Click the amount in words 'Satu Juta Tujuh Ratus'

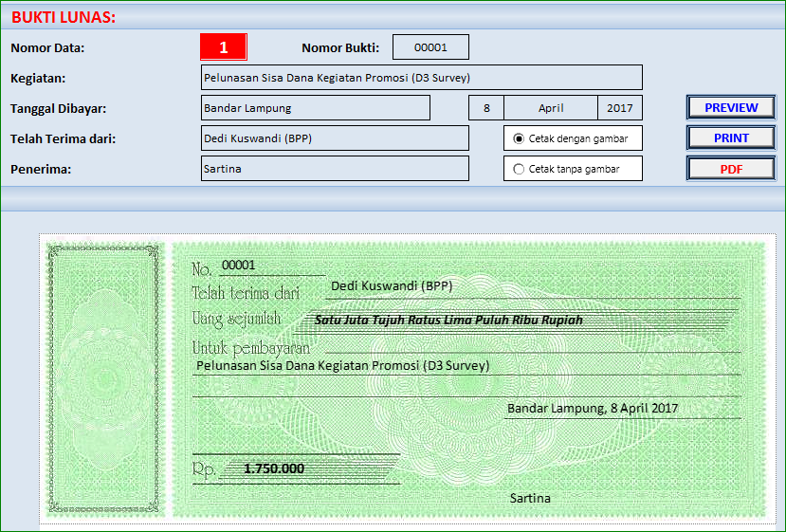click(448, 320)
